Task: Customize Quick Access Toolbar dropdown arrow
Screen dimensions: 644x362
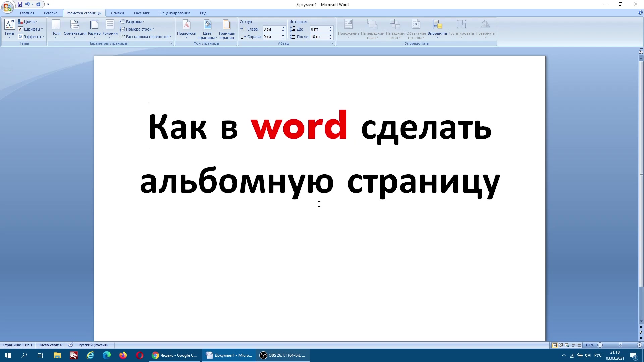Action: pyautogui.click(x=48, y=4)
